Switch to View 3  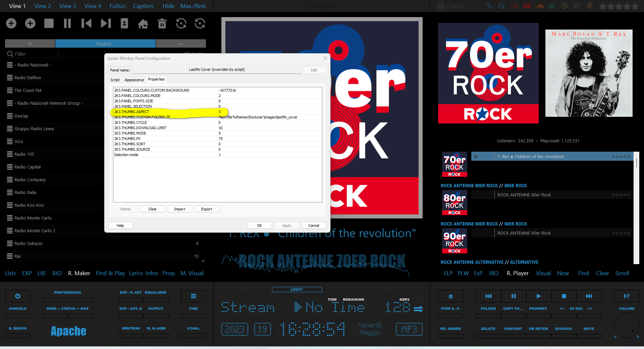(67, 6)
